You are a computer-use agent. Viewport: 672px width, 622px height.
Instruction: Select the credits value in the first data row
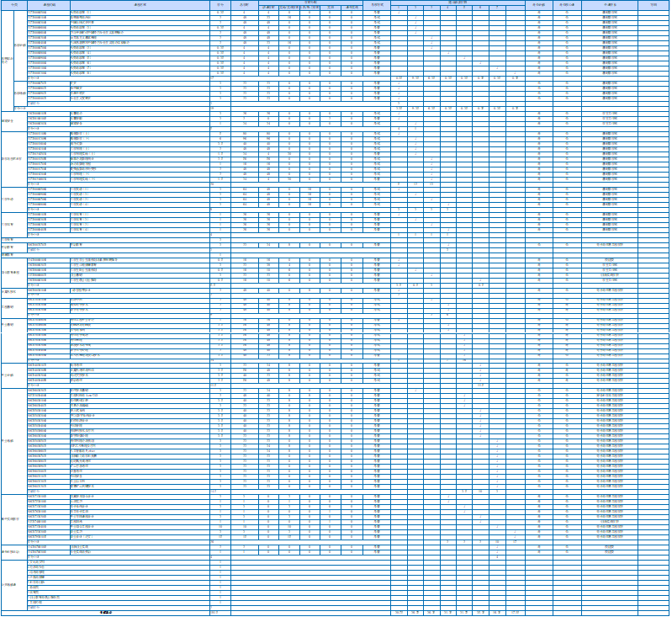(220, 13)
